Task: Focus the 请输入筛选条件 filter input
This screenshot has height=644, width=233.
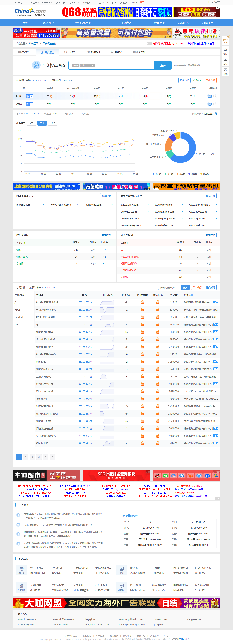Action: [169, 287]
